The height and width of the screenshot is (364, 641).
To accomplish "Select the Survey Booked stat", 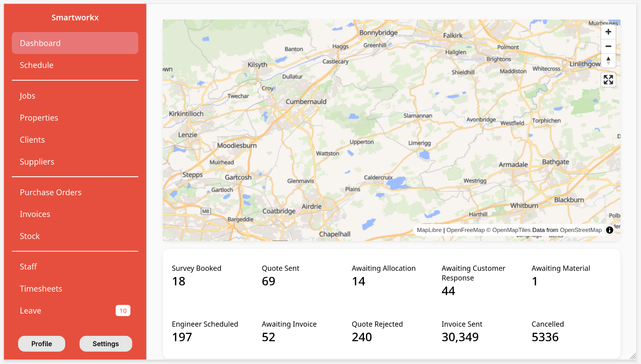I will pyautogui.click(x=196, y=275).
